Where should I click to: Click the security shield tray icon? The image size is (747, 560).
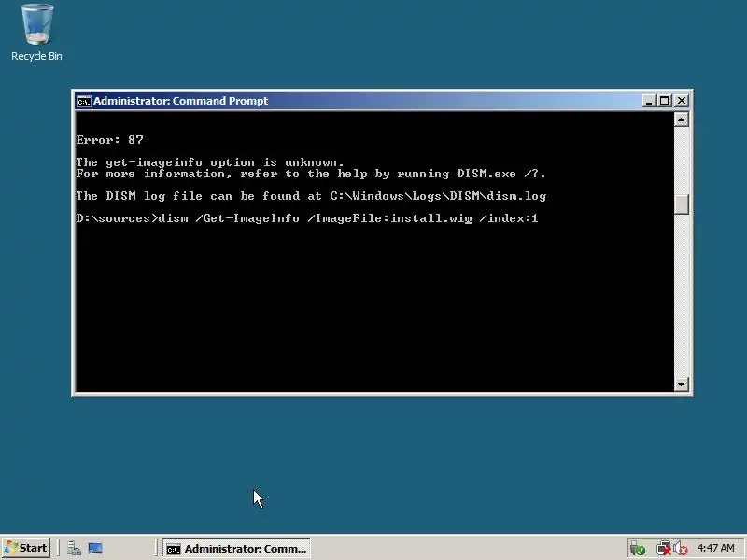tap(638, 549)
